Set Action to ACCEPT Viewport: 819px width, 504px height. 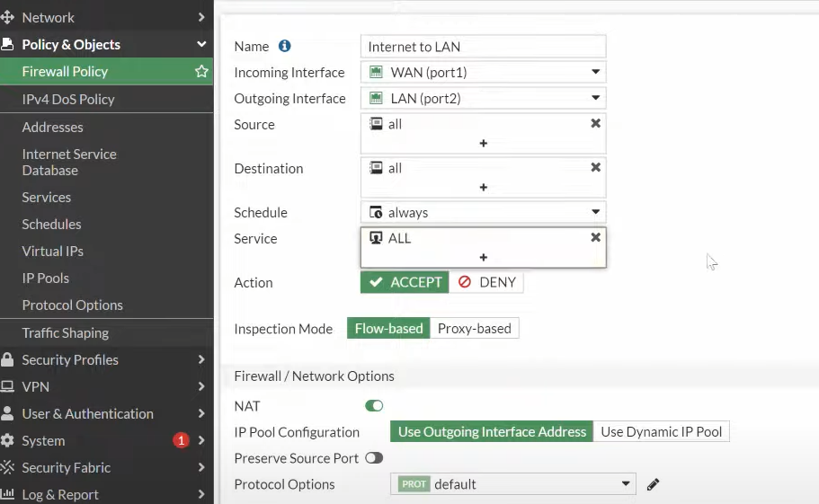tap(405, 282)
